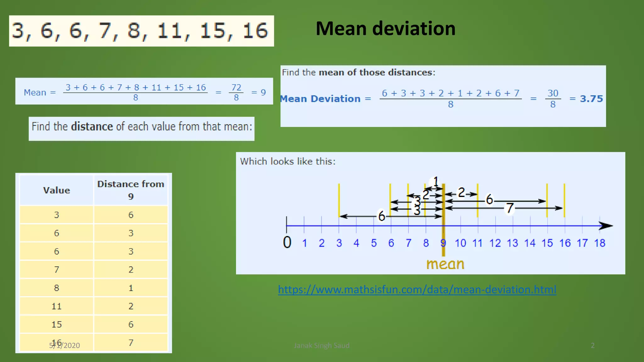Click 'Which looks like this:' caption
The height and width of the screenshot is (362, 644).
pos(288,162)
